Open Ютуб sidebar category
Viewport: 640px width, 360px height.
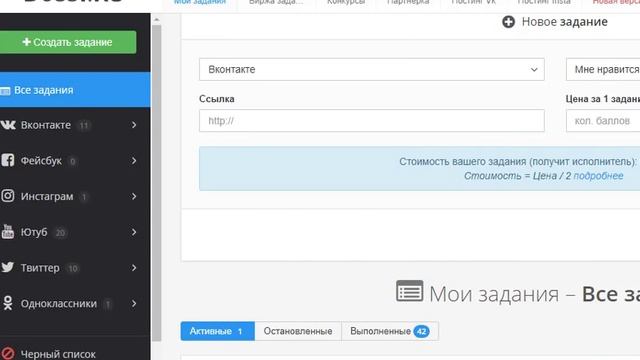[x=75, y=232]
